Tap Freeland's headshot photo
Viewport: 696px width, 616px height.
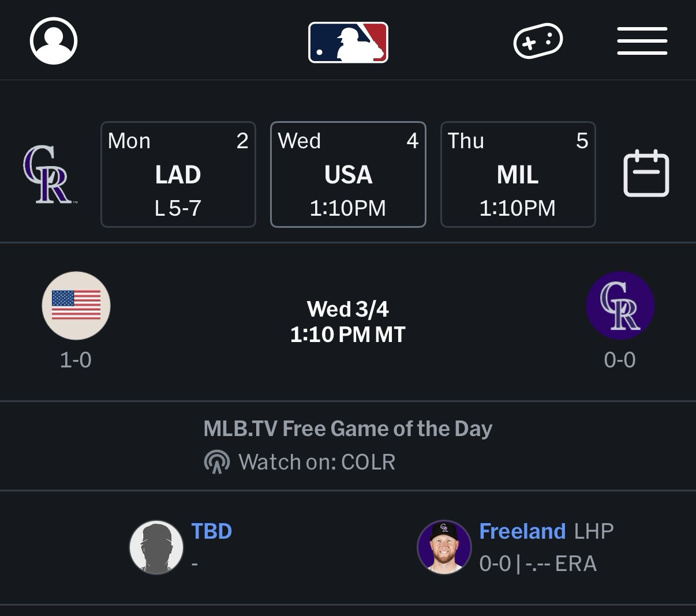click(444, 547)
